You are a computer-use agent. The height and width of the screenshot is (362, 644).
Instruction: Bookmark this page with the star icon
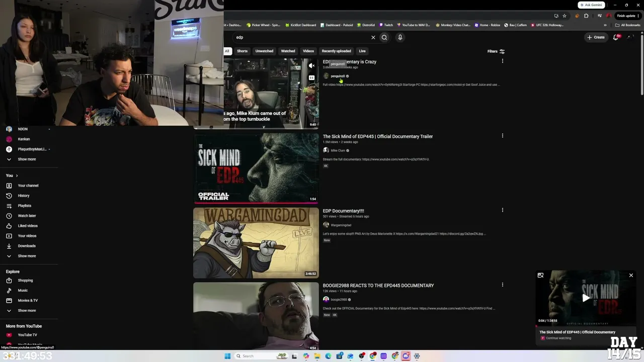[565, 16]
